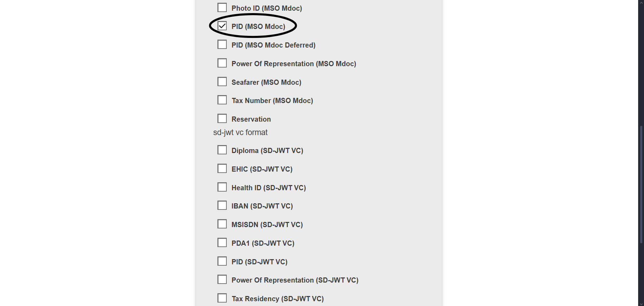
Task: Tick Tax Residency (SD-JWT VC) checkbox
Action: [222, 298]
